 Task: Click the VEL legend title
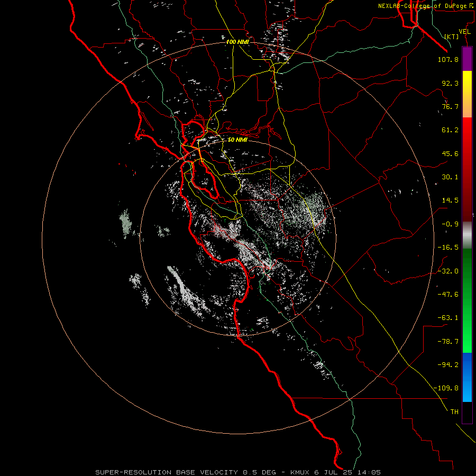pyautogui.click(x=464, y=31)
